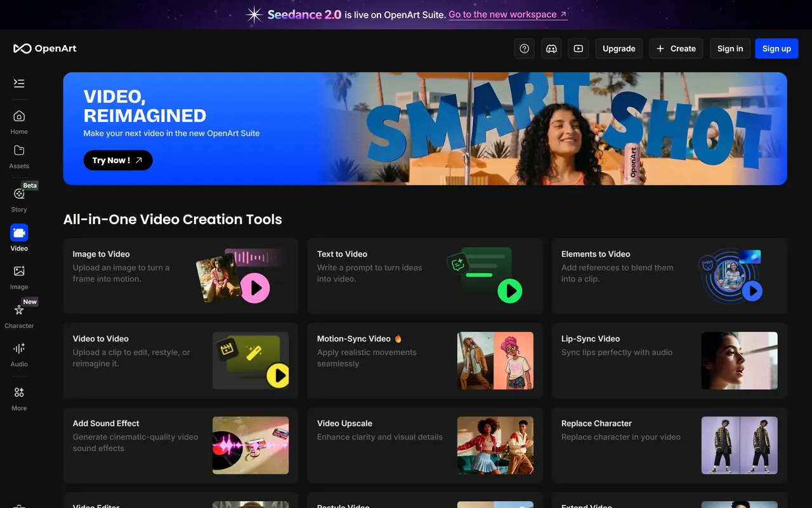Click the Replace Character comparison thumbnail
The height and width of the screenshot is (508, 812).
(739, 445)
